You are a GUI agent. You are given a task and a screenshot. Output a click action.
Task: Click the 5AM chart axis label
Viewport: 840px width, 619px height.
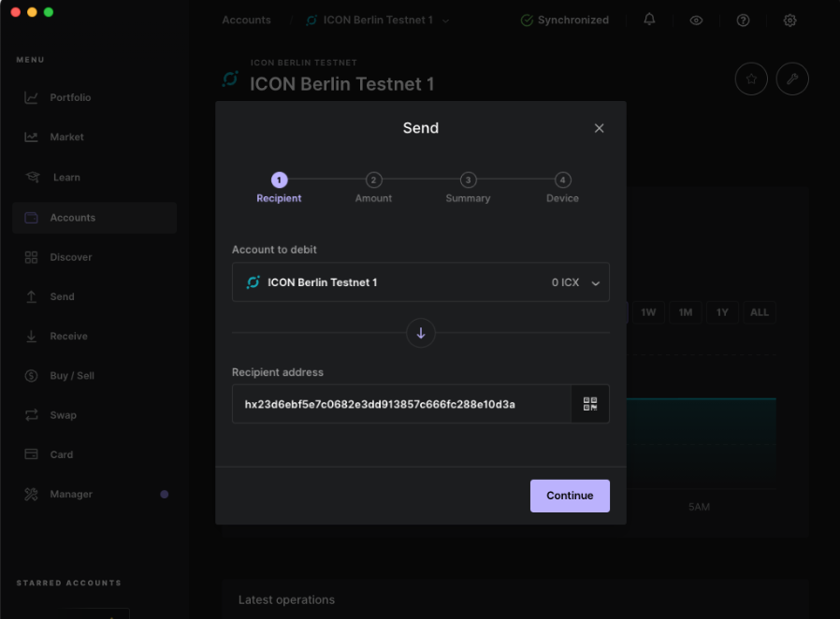(x=699, y=507)
